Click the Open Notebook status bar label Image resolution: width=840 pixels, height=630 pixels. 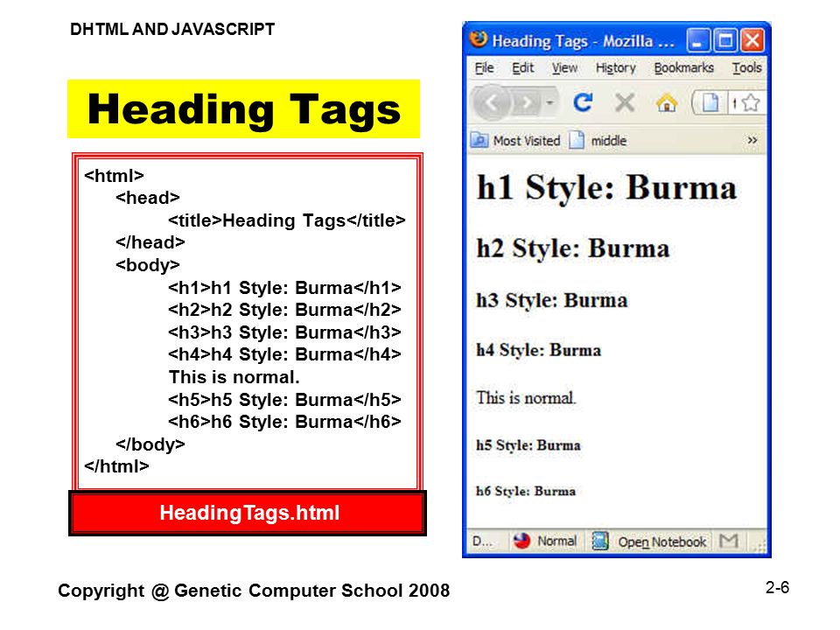[662, 542]
